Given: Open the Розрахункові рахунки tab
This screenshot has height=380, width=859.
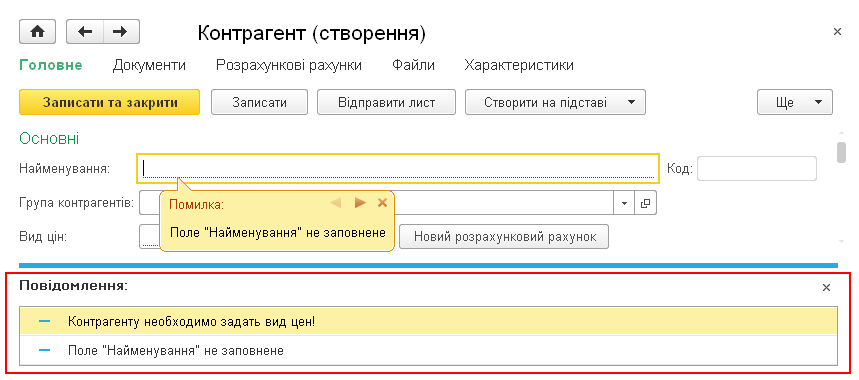Looking at the screenshot, I should (289, 65).
